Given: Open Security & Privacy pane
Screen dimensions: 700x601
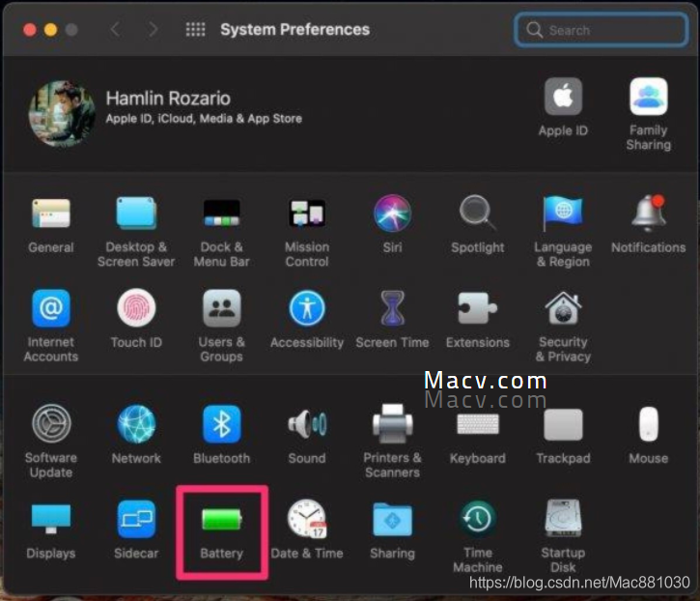Looking at the screenshot, I should tap(563, 308).
